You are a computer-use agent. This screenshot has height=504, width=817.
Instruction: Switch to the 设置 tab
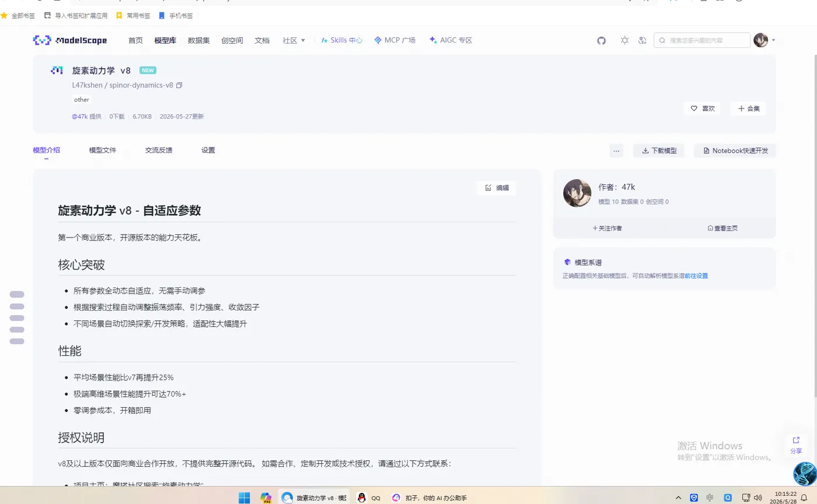208,150
